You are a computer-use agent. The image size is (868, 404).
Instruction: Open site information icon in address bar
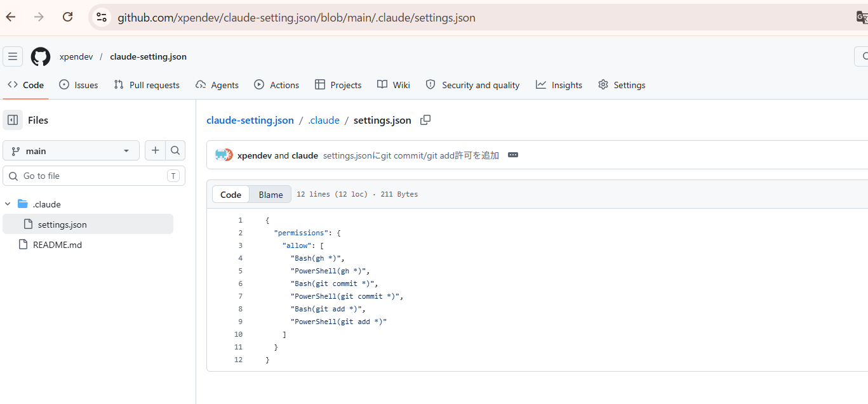[102, 17]
